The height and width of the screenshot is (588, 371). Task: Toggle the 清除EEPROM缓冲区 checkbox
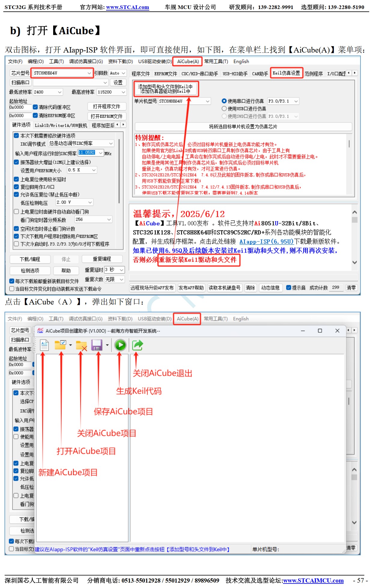click(35, 115)
